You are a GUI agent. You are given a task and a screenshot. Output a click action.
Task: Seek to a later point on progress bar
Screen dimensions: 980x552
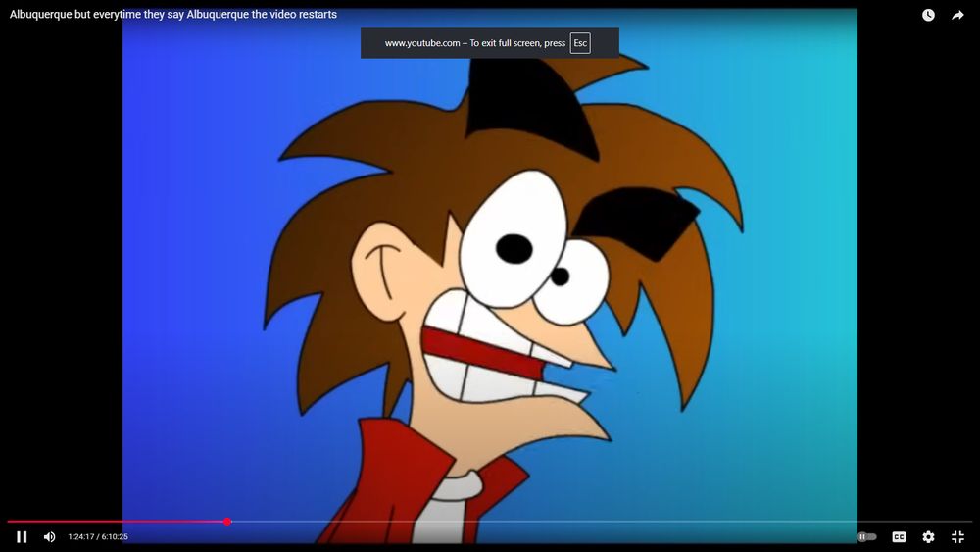[600, 522]
